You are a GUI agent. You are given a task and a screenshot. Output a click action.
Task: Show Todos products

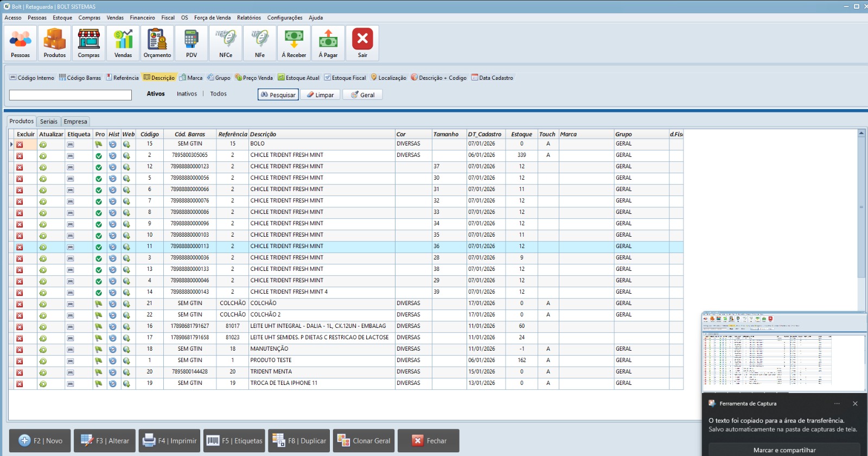(x=219, y=94)
